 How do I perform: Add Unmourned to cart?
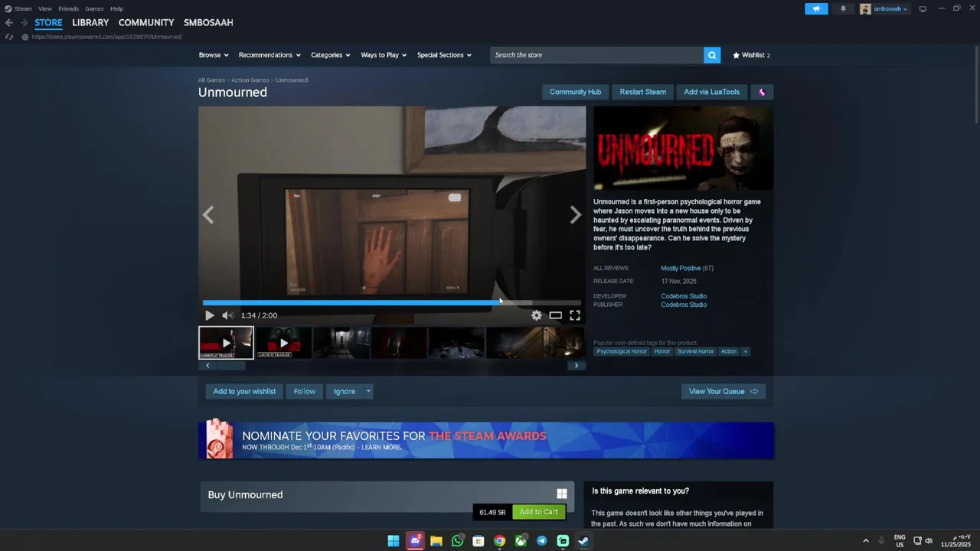(x=538, y=512)
